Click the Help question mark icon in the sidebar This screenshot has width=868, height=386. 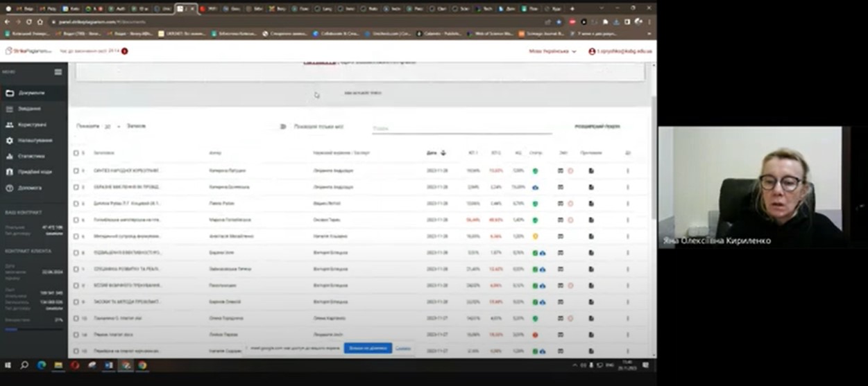click(10, 188)
